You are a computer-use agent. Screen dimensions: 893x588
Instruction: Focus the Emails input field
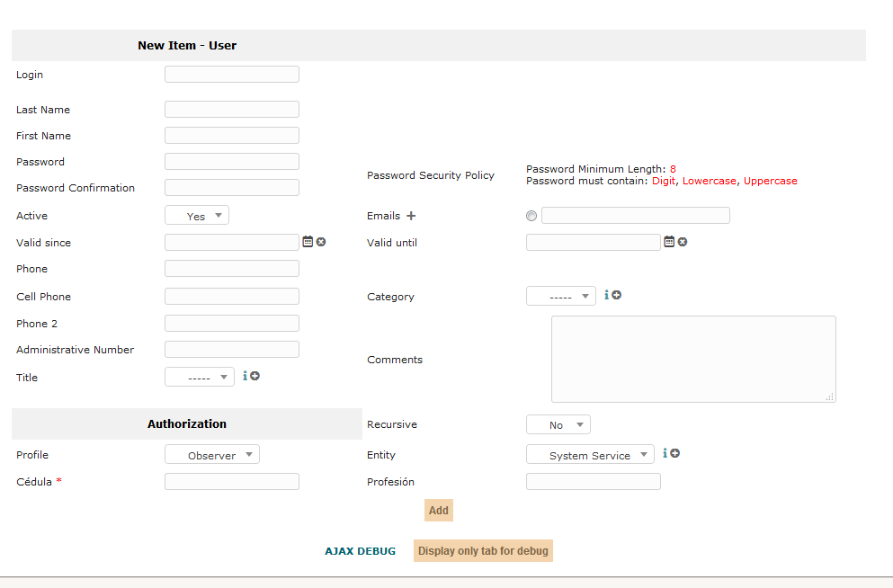[x=636, y=216]
